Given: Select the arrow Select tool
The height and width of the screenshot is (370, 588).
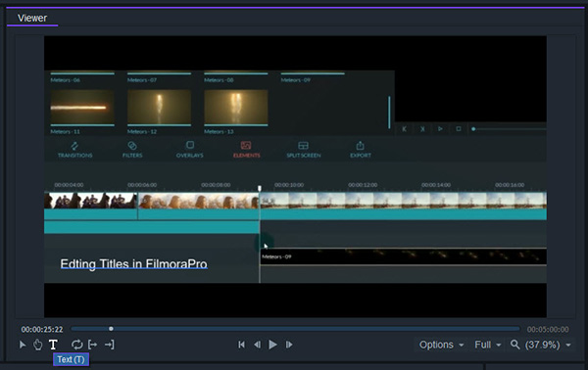Looking at the screenshot, I should (x=23, y=345).
